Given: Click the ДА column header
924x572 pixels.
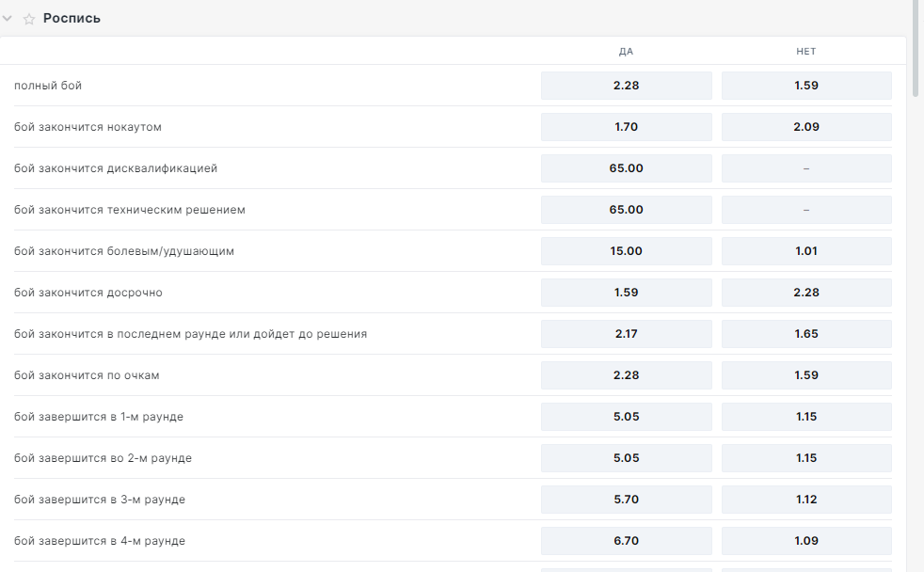Looking at the screenshot, I should point(626,51).
